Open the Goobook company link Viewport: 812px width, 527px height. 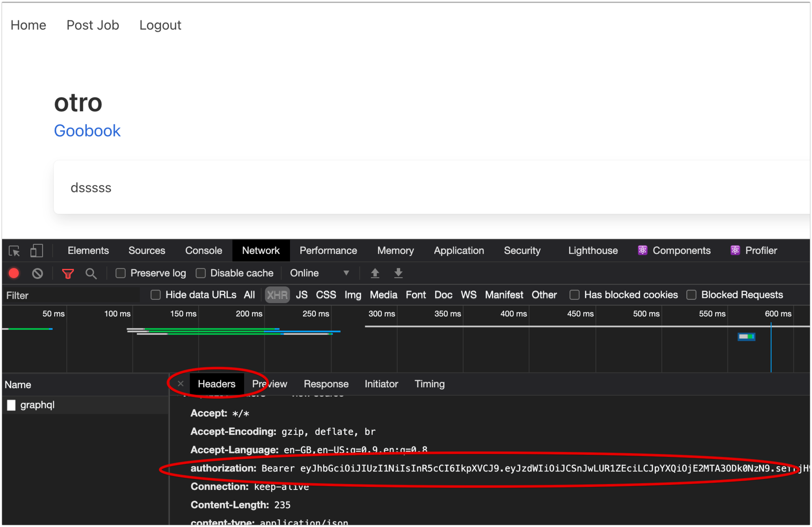coord(87,131)
